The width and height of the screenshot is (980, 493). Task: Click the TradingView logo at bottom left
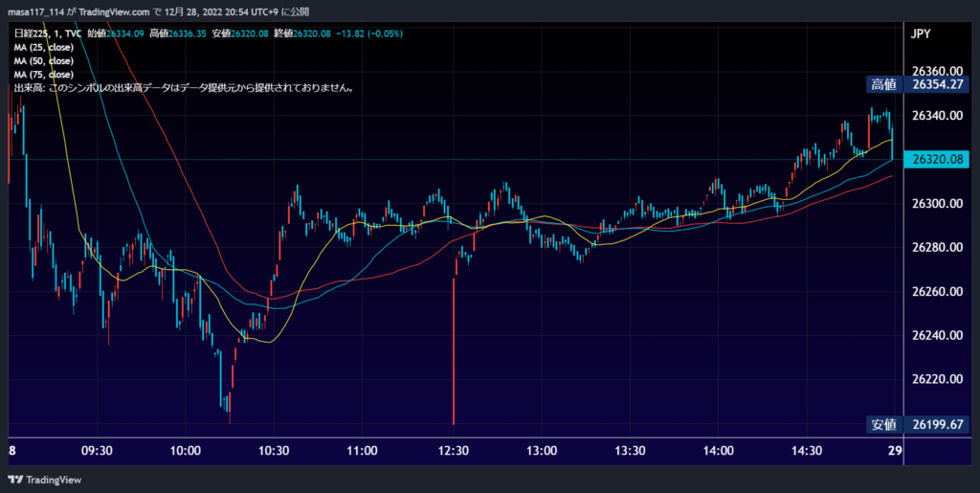pos(44,480)
